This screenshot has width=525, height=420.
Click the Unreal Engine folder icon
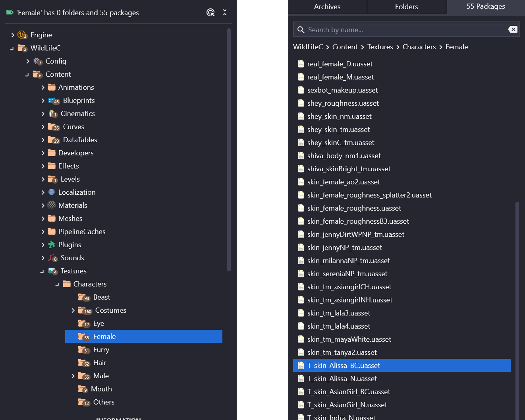coord(22,35)
